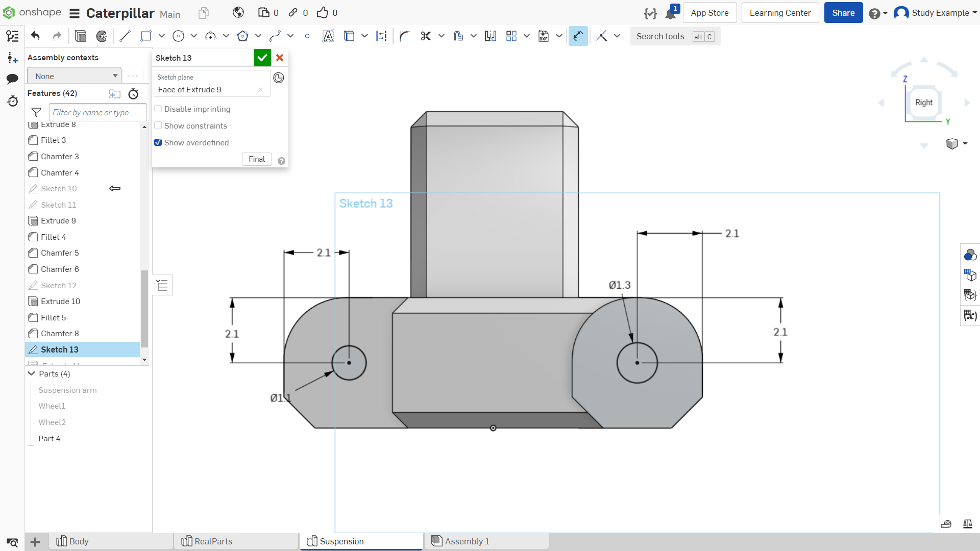Open the Appearances panel icon

tap(970, 255)
